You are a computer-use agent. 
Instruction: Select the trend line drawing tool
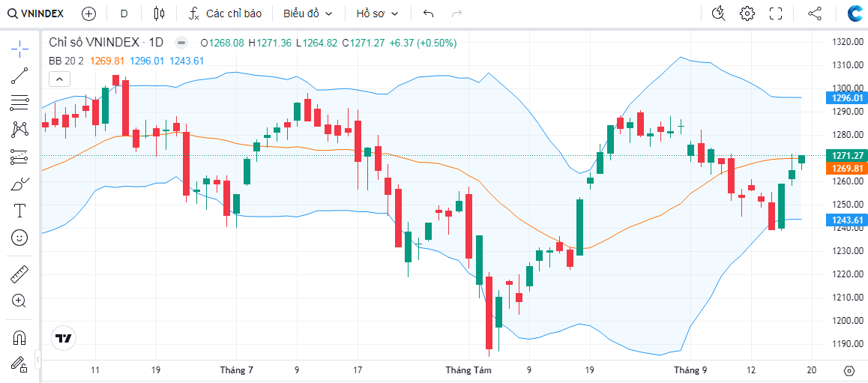[x=20, y=76]
